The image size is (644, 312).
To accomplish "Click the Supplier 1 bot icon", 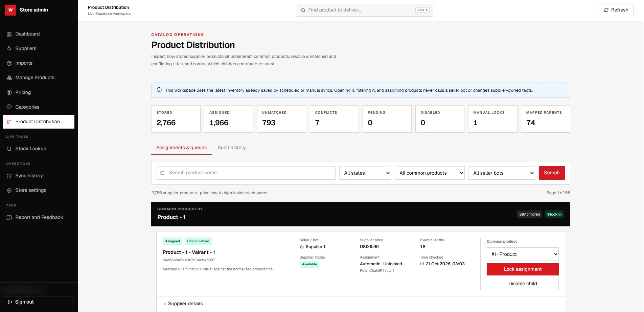I will pyautogui.click(x=302, y=247).
